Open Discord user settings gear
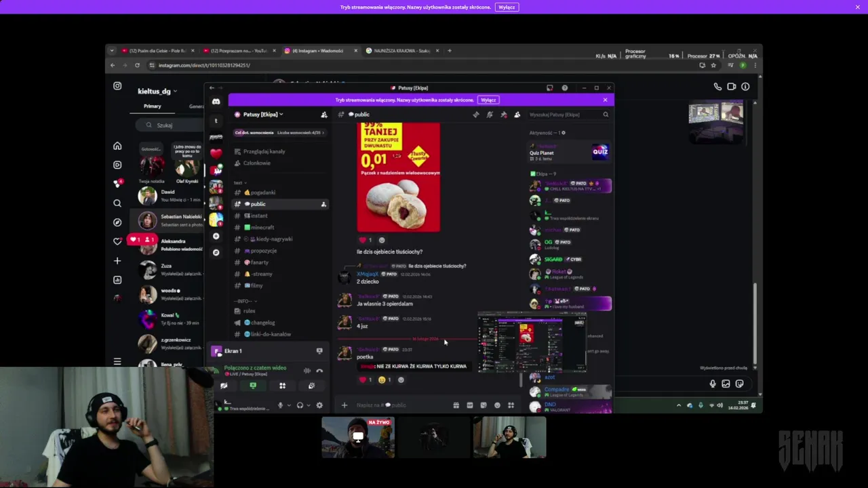This screenshot has width=868, height=488. coord(319,405)
